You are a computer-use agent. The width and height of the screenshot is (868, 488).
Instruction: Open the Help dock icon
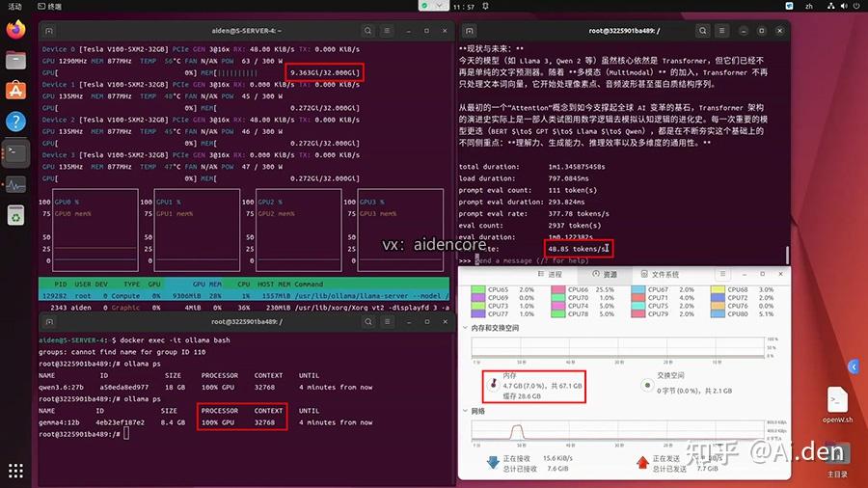click(x=16, y=122)
